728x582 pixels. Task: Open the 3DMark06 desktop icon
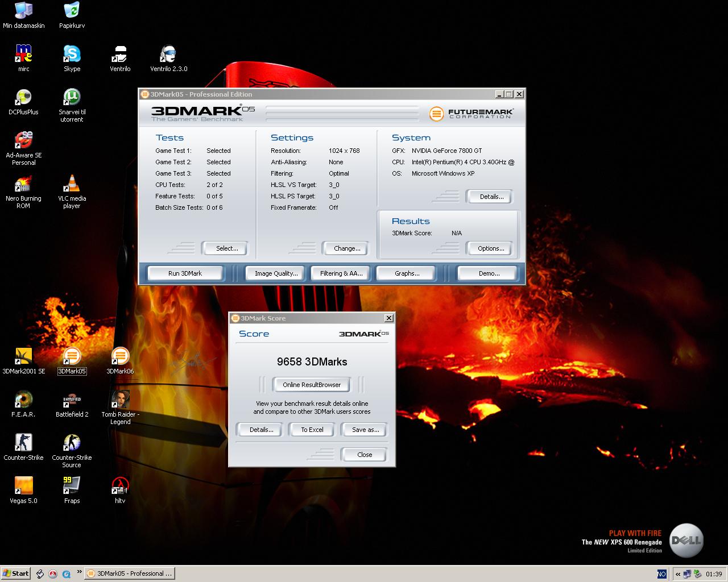(x=120, y=361)
